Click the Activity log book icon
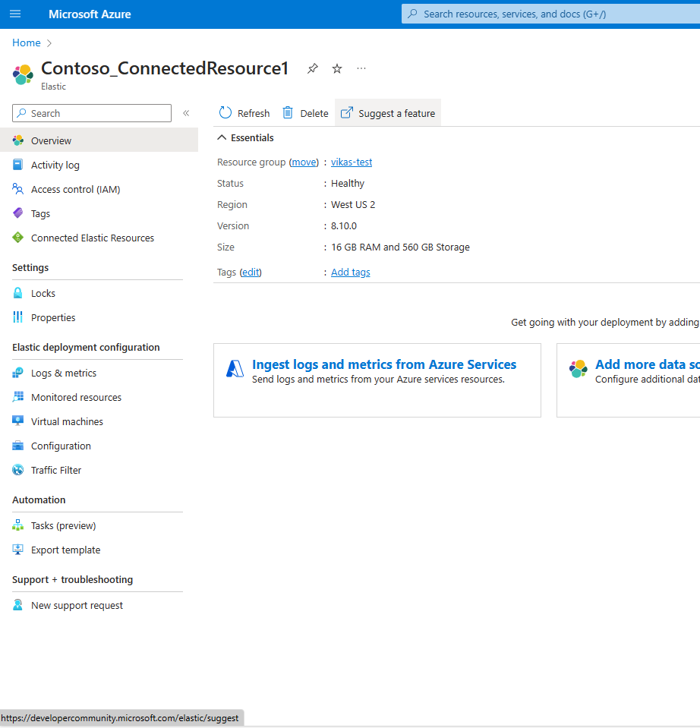 point(17,165)
